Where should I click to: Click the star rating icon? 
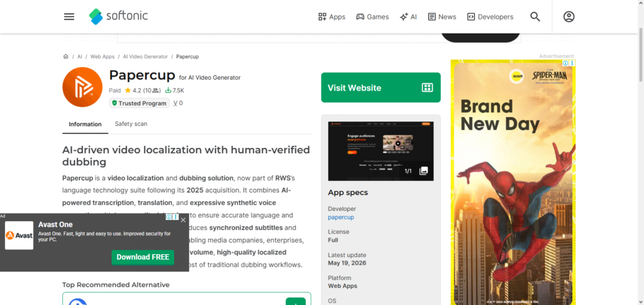coord(128,91)
